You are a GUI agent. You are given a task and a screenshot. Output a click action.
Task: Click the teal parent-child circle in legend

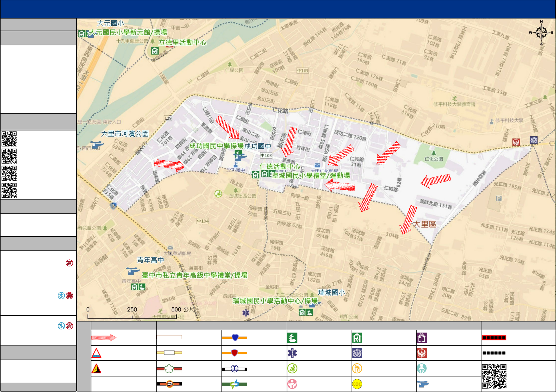(x=422, y=369)
